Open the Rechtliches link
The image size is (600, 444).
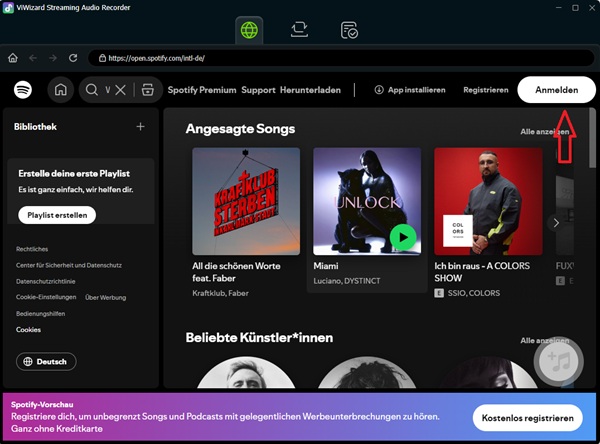[32, 249]
